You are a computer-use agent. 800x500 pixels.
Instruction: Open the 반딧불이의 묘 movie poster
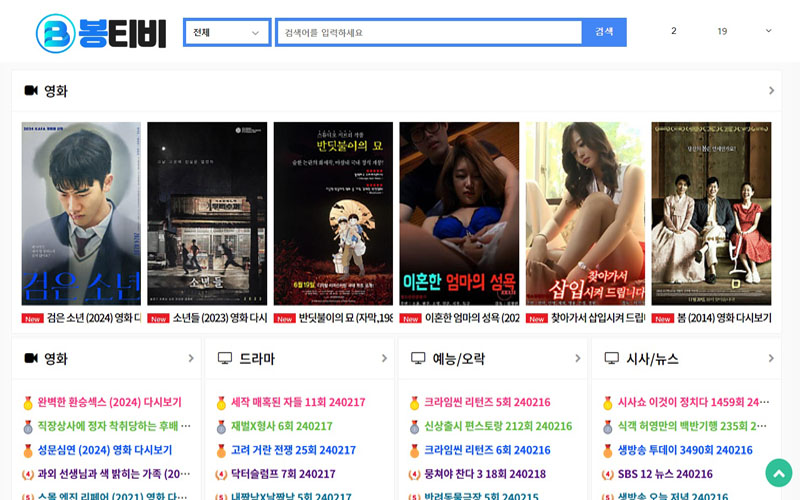tap(333, 213)
